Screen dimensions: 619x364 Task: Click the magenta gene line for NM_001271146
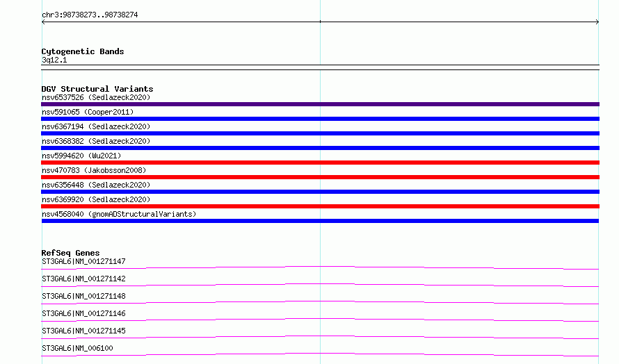click(x=320, y=320)
